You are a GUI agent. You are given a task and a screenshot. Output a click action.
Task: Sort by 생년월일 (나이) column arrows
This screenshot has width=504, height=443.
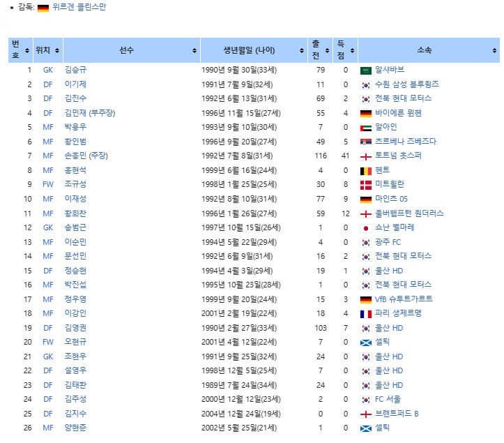coord(302,50)
